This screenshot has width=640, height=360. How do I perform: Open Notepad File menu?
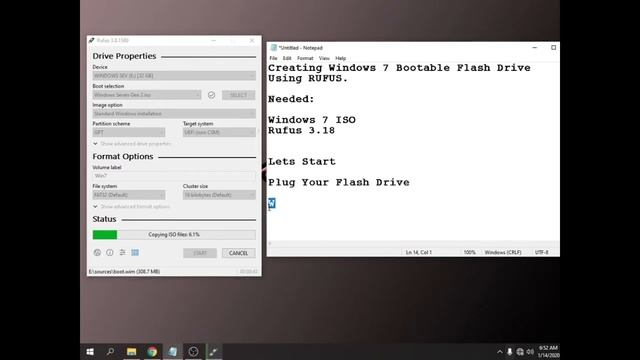pos(273,58)
